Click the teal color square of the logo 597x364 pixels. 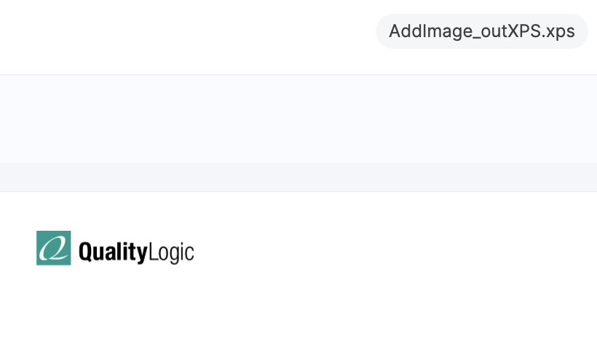click(x=42, y=237)
